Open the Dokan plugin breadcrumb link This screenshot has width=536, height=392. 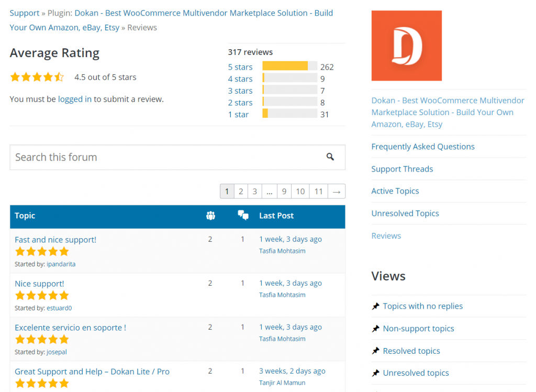(171, 20)
